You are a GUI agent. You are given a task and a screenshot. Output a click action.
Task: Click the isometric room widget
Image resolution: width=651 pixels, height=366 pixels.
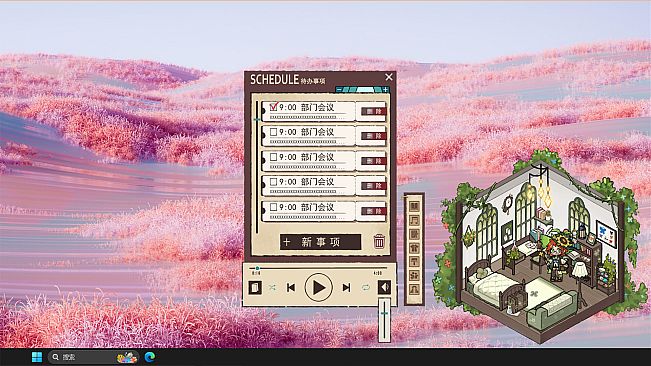(540, 247)
